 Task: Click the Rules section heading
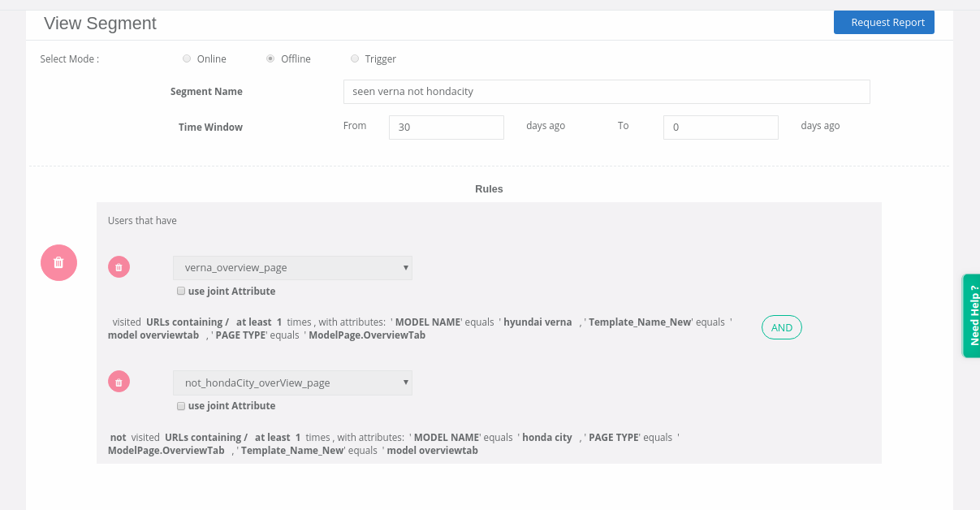[489, 188]
